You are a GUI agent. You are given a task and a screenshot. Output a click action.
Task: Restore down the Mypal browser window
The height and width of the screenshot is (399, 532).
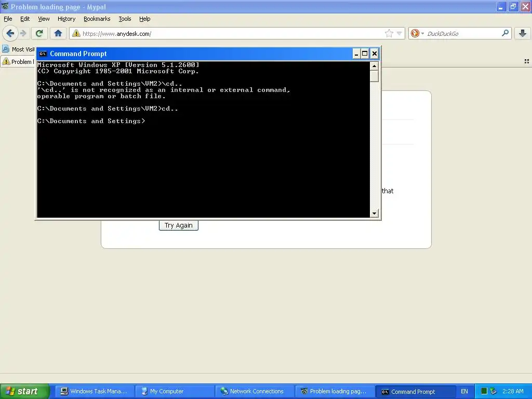point(513,7)
